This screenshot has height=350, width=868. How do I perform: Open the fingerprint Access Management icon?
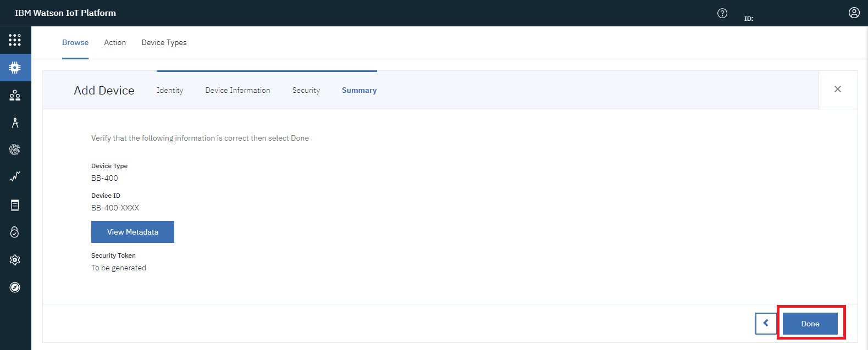(15, 149)
